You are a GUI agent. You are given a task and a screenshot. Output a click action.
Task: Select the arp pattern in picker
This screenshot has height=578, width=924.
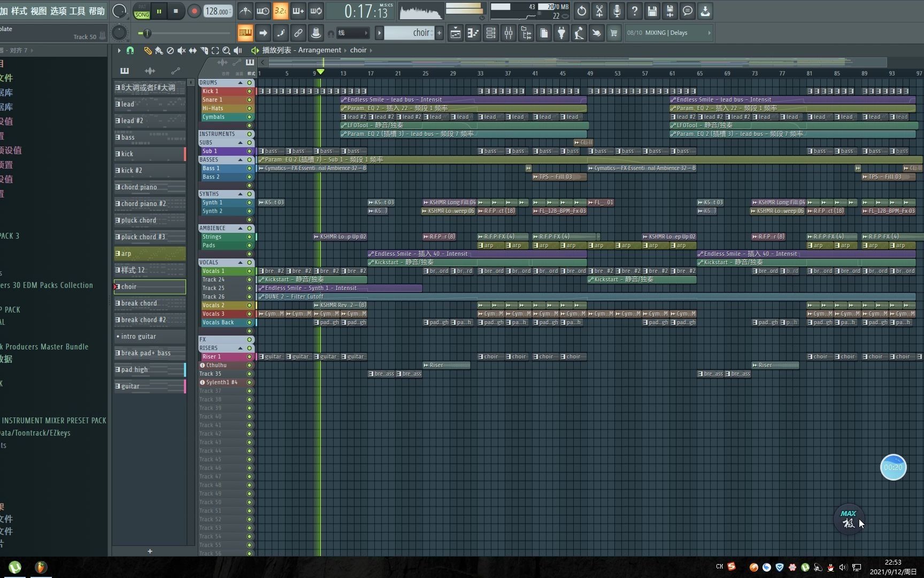(150, 254)
